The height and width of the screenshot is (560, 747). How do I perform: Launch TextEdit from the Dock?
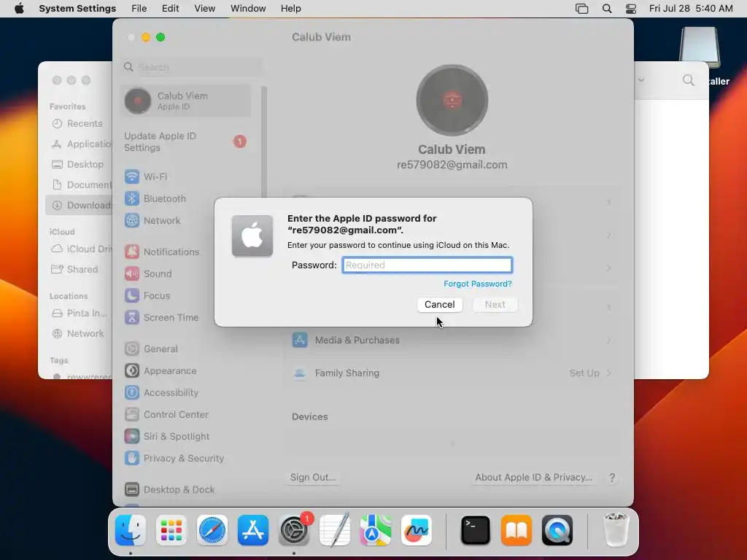click(335, 530)
